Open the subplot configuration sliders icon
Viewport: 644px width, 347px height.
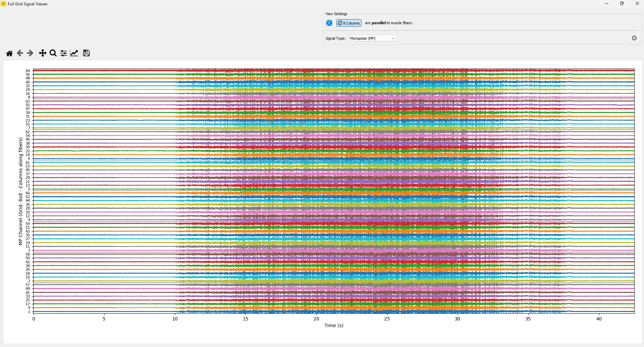click(63, 53)
